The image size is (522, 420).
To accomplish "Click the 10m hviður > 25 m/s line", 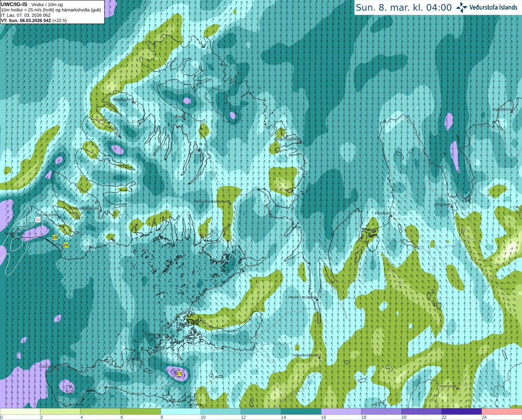I will click(51, 10).
